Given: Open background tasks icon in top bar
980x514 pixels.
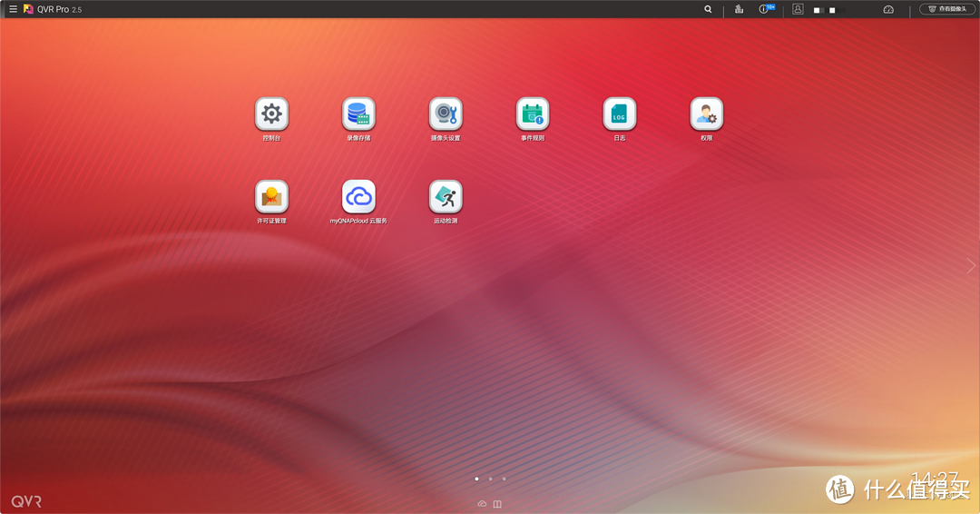Looking at the screenshot, I should tap(739, 9).
